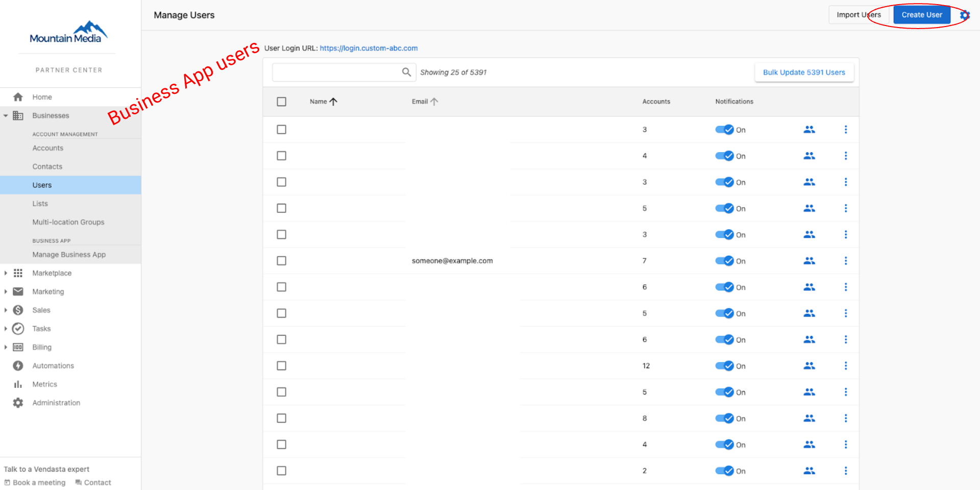The width and height of the screenshot is (980, 490).
Task: Expand the Tasks section arrow
Action: (x=6, y=329)
